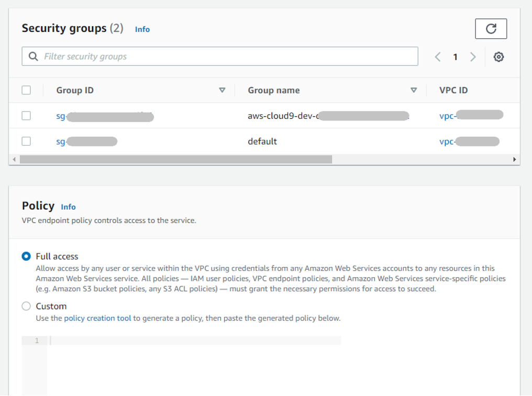Refresh the security groups table
The height and width of the screenshot is (396, 532).
click(x=491, y=29)
